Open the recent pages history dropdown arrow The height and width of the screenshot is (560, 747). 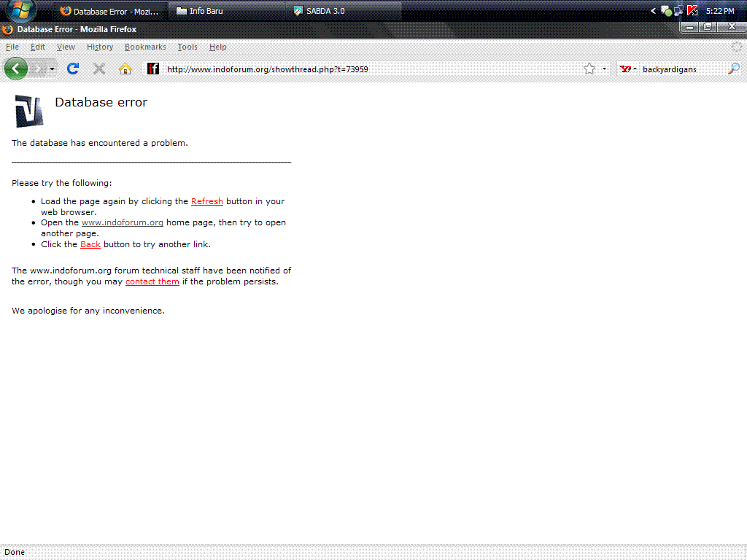[x=52, y=69]
